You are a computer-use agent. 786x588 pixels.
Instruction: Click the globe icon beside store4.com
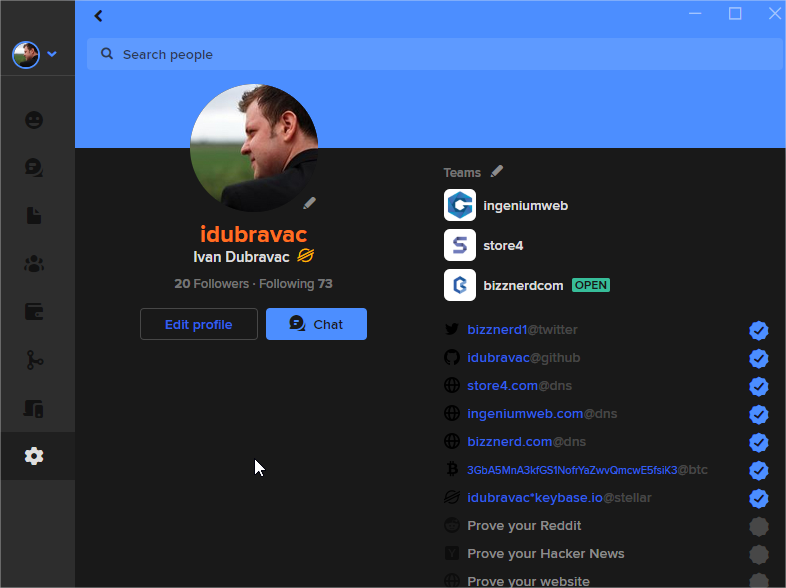(452, 385)
